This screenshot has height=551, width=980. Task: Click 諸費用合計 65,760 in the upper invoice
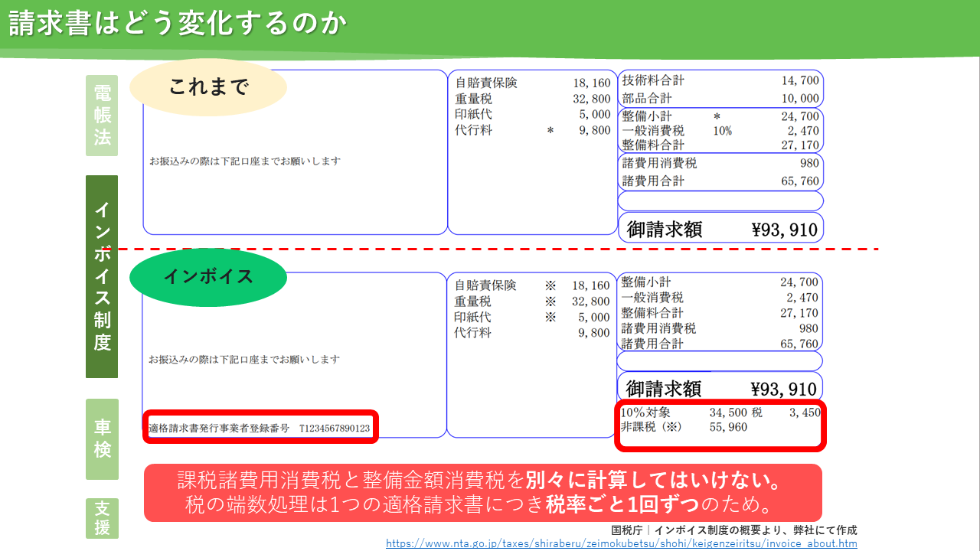click(x=720, y=181)
